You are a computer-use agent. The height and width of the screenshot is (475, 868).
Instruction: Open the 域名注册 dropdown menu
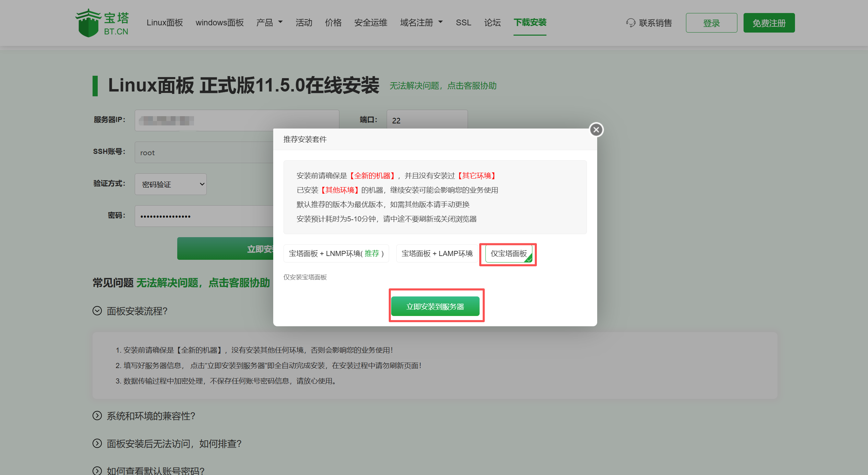pos(421,23)
